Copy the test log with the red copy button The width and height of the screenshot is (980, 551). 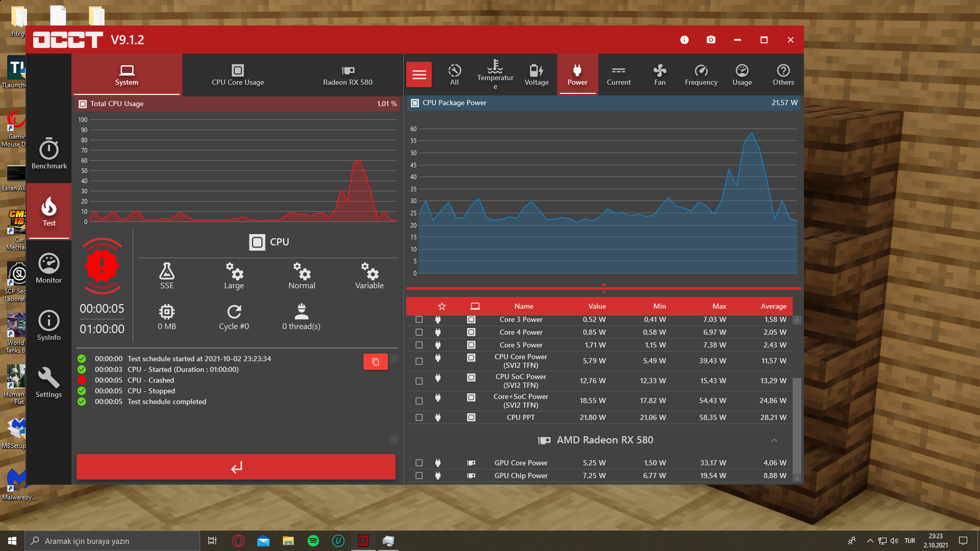[x=375, y=362]
